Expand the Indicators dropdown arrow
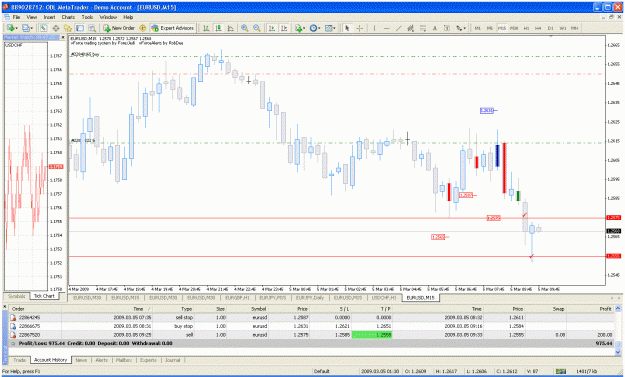This screenshot has width=625, height=377. click(x=304, y=28)
